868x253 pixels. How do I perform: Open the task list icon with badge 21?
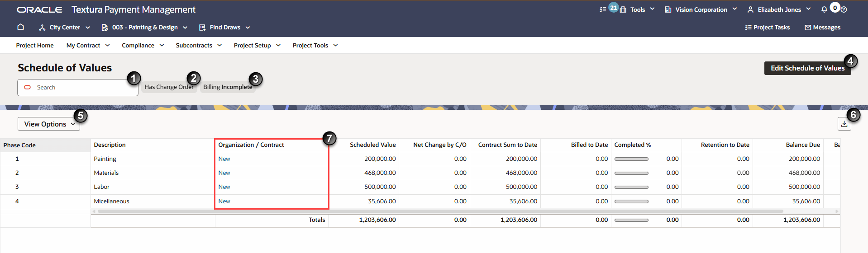point(603,9)
